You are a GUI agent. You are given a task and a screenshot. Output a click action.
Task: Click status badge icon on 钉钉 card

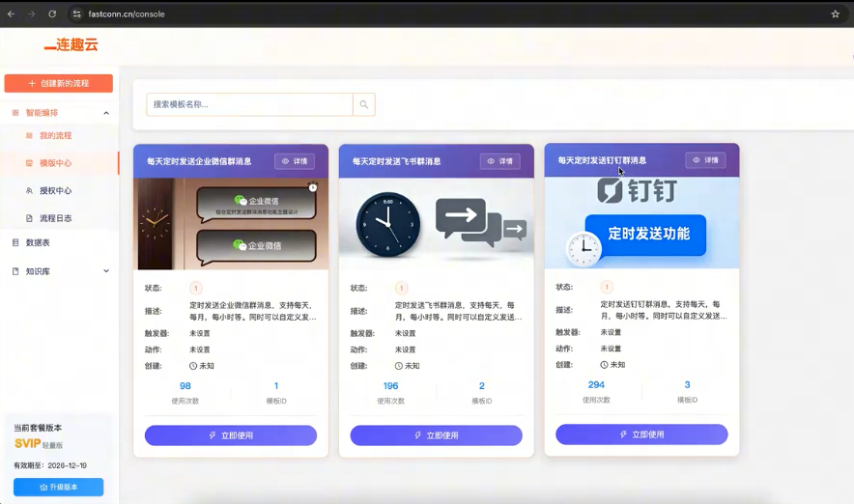coord(607,287)
